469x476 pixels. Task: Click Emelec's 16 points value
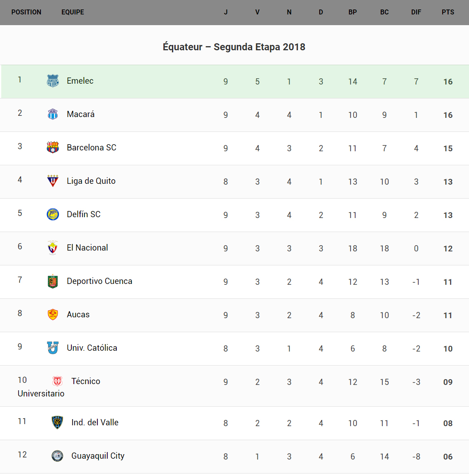coord(448,82)
